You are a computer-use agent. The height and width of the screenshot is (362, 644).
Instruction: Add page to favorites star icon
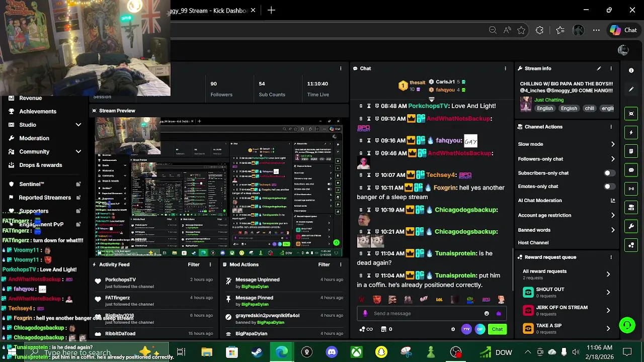tap(521, 30)
